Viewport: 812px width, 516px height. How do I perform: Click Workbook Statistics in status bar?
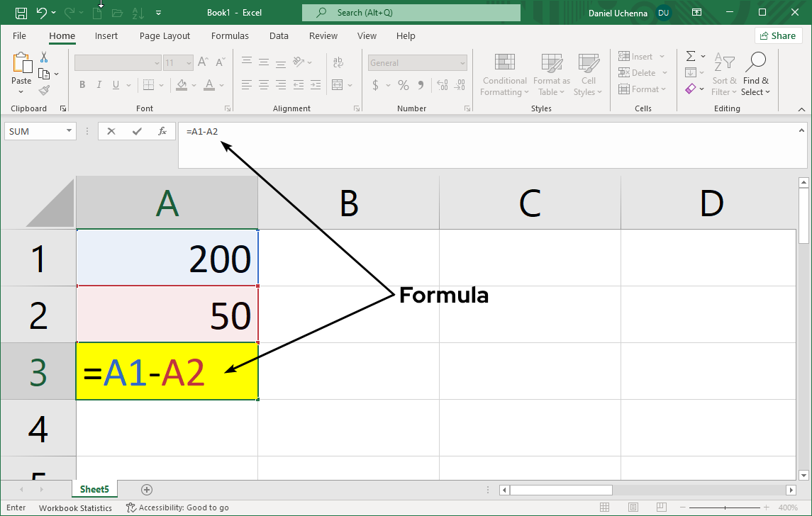point(75,507)
